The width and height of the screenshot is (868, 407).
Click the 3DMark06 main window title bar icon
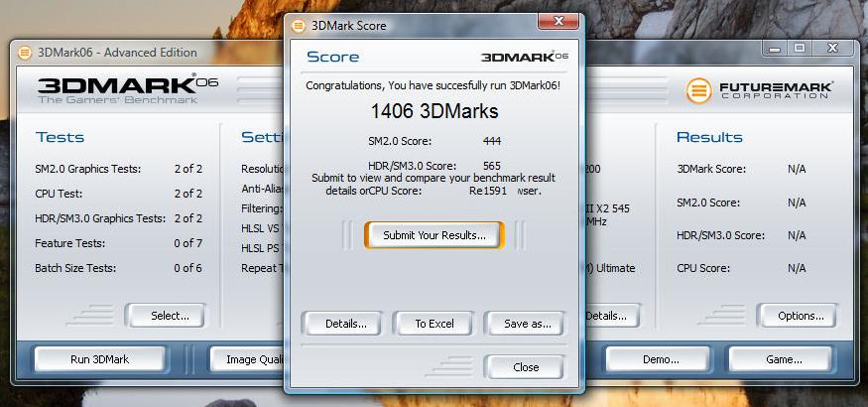click(x=25, y=53)
